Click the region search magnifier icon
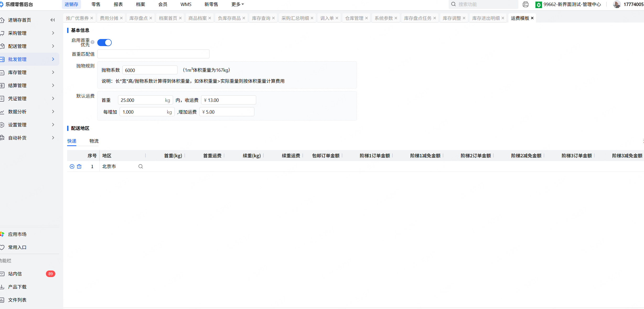This screenshot has width=644, height=309. (141, 167)
